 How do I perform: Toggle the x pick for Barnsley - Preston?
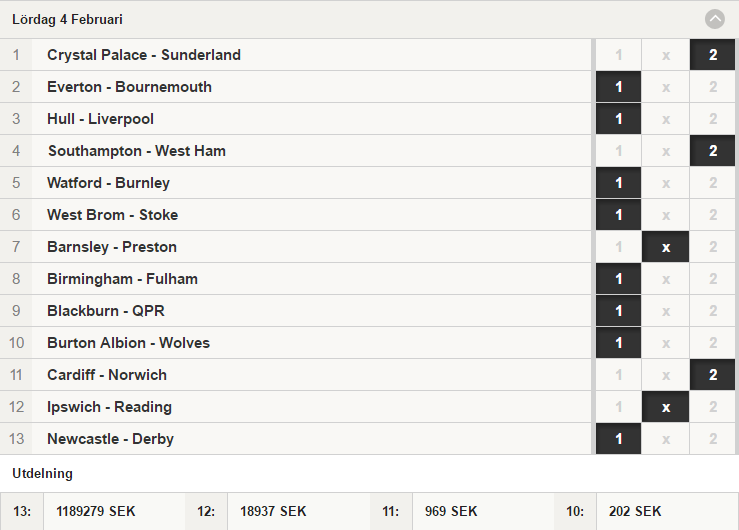pyautogui.click(x=665, y=247)
